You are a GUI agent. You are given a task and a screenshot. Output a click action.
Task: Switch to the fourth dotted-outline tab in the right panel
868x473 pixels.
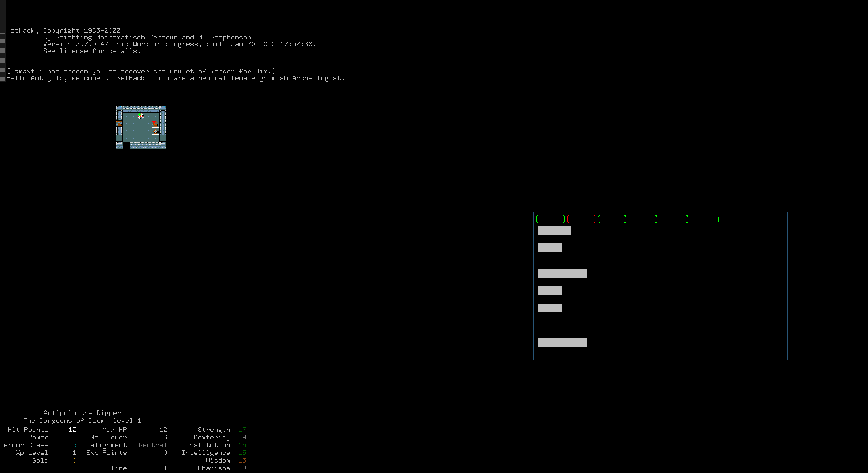click(705, 219)
